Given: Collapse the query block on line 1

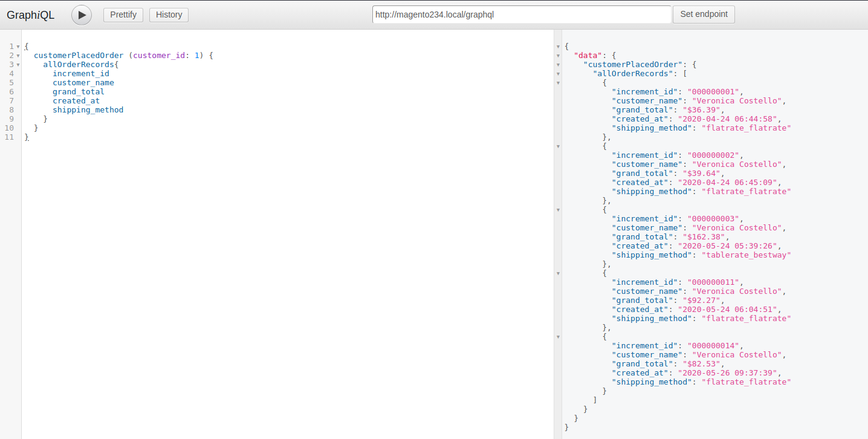Looking at the screenshot, I should 18,46.
